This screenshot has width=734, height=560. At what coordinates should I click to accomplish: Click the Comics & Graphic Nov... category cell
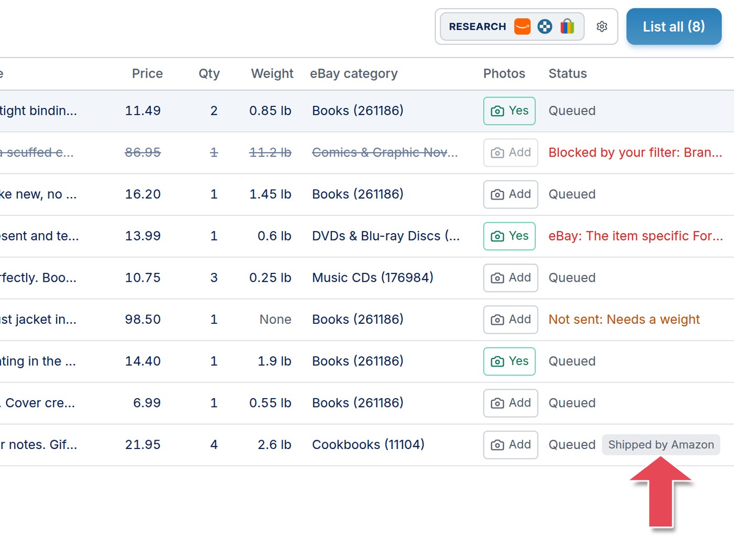coord(385,152)
